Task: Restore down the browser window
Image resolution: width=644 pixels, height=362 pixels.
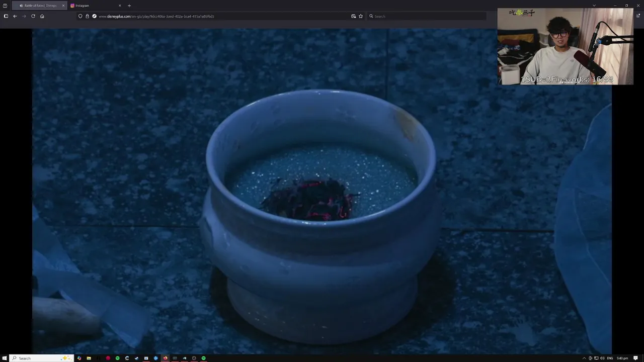Action: (x=626, y=6)
